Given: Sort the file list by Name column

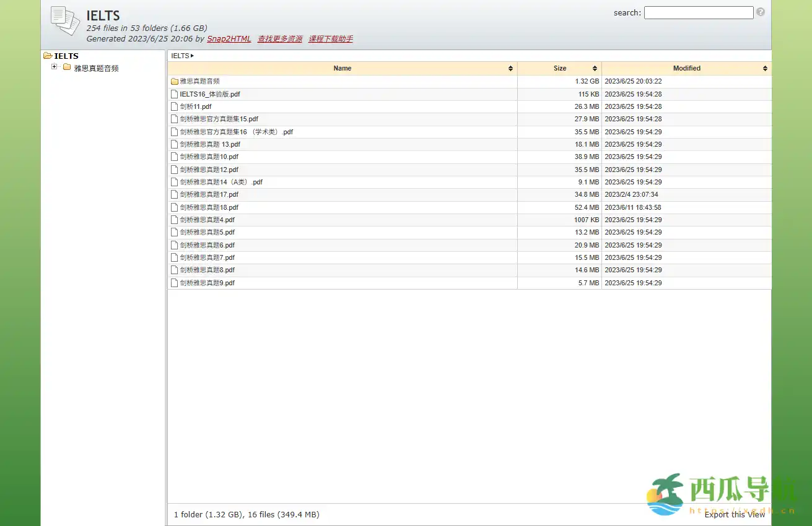Looking at the screenshot, I should [x=342, y=69].
